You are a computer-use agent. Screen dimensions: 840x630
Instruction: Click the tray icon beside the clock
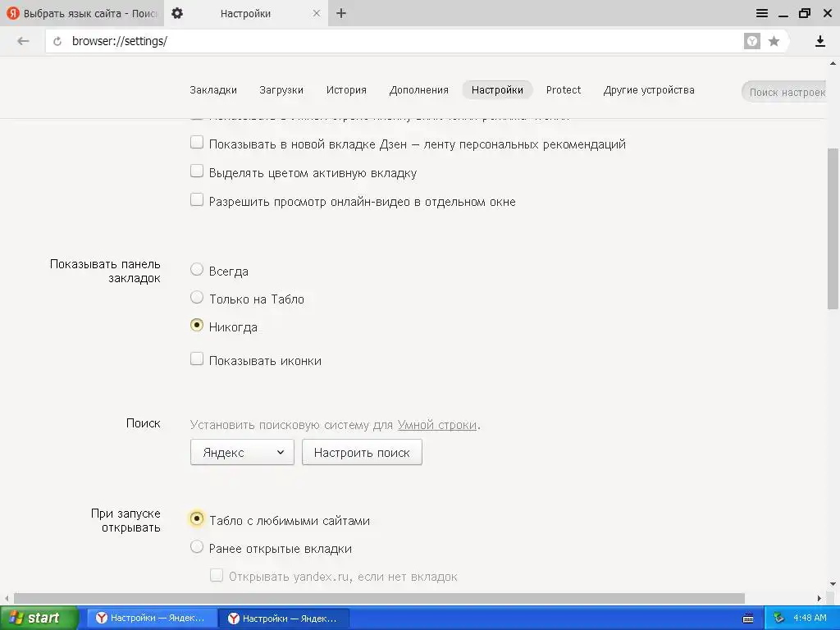coord(779,619)
